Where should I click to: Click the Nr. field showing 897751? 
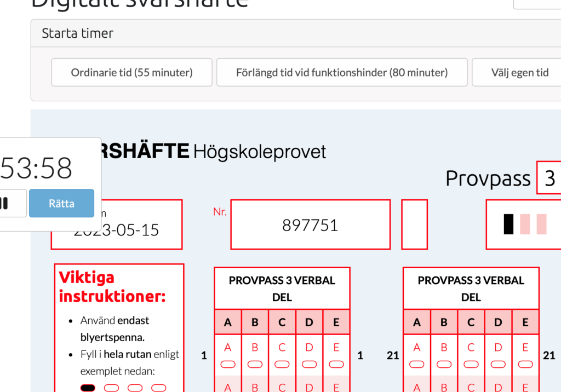pos(310,224)
